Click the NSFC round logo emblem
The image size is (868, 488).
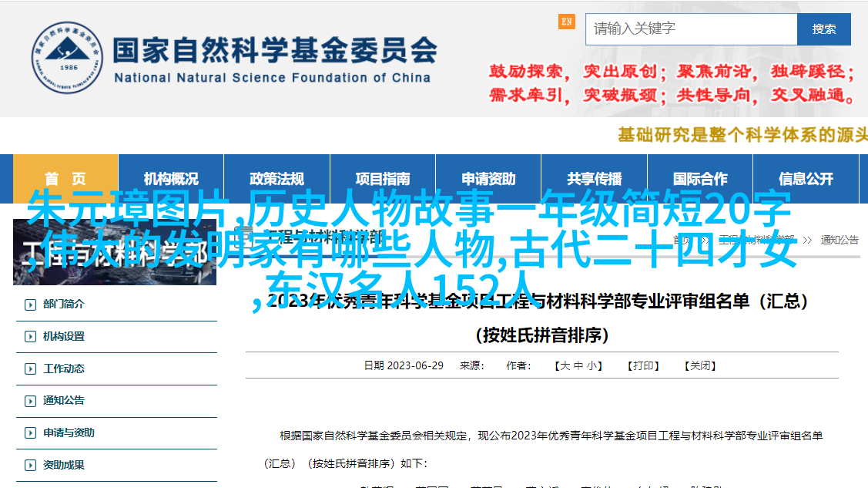(x=67, y=58)
